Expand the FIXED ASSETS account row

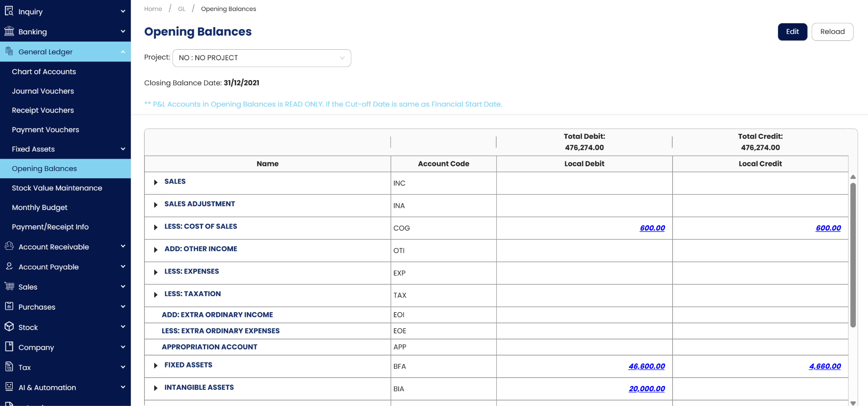156,366
